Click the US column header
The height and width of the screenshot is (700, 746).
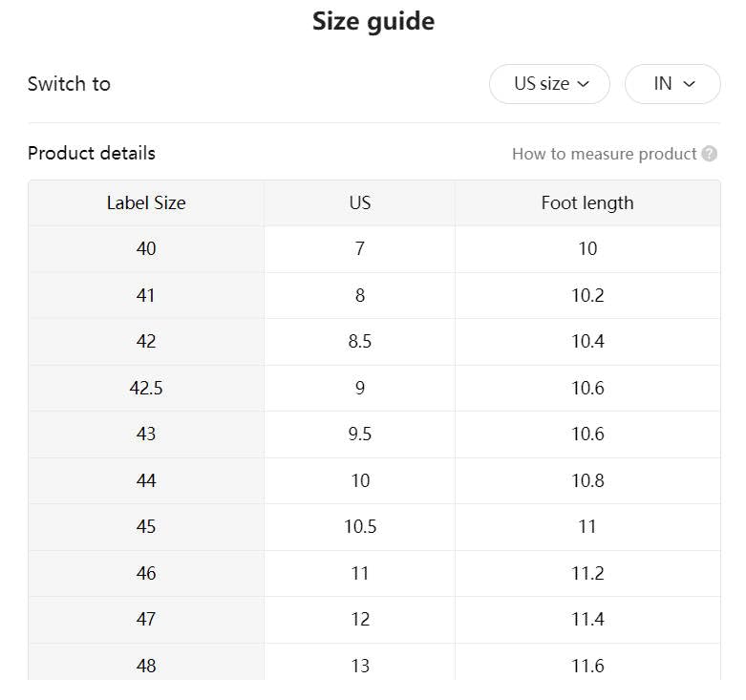point(360,202)
